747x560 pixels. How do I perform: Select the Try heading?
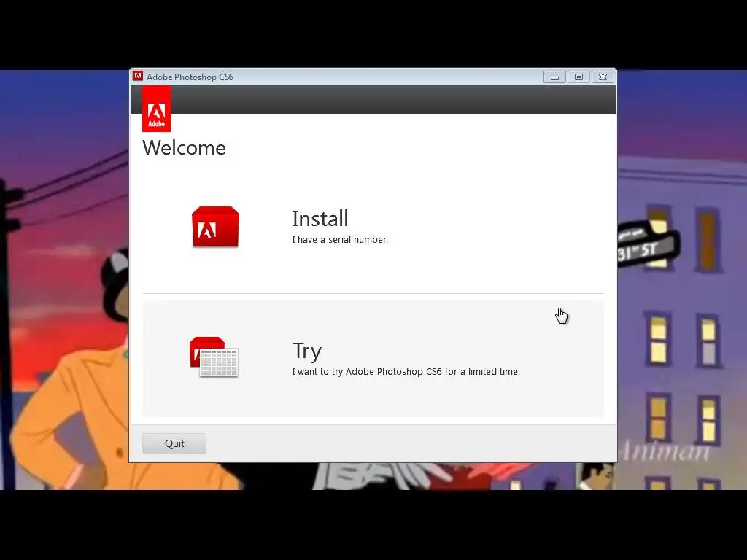(x=307, y=351)
